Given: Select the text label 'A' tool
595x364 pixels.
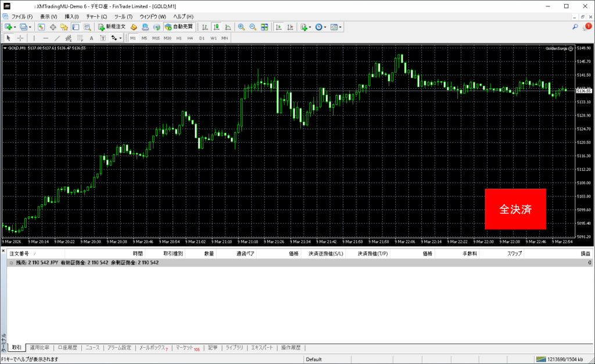Looking at the screenshot, I should (x=91, y=38).
